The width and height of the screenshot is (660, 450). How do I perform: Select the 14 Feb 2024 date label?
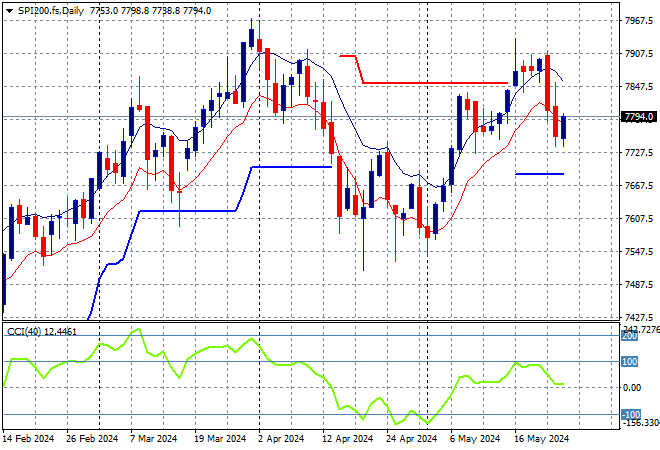[30, 438]
